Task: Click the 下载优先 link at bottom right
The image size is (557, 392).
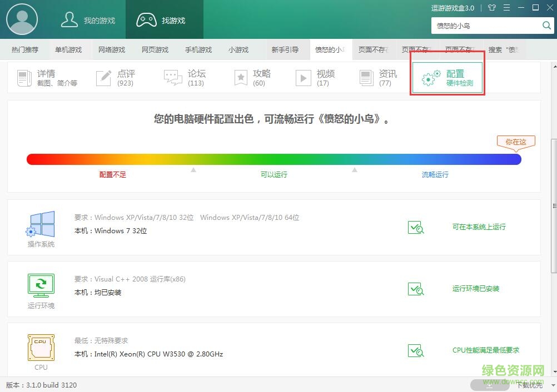Action: [x=529, y=384]
